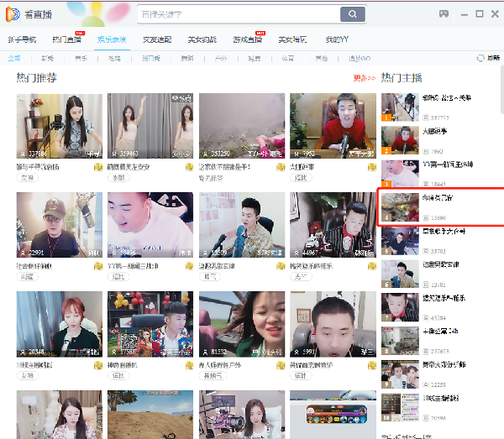Click the 刷新 refresh icon
Screen dimensions: 504x439
point(481,58)
